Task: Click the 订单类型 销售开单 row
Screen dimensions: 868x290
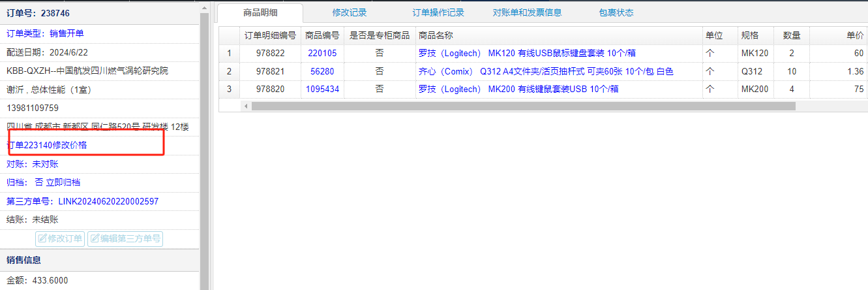Action: [100, 33]
